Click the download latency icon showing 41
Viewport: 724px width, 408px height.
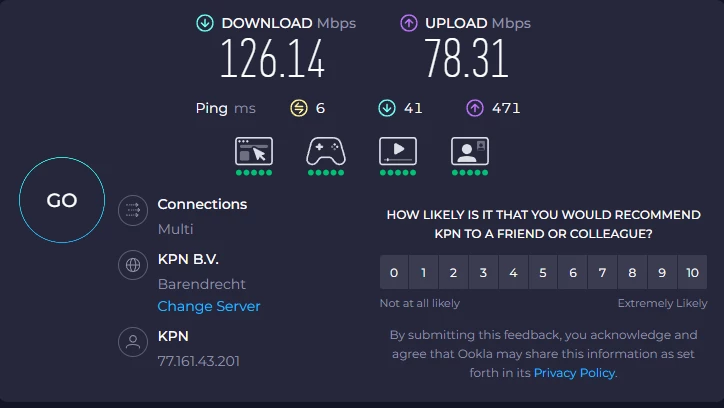[x=386, y=108]
